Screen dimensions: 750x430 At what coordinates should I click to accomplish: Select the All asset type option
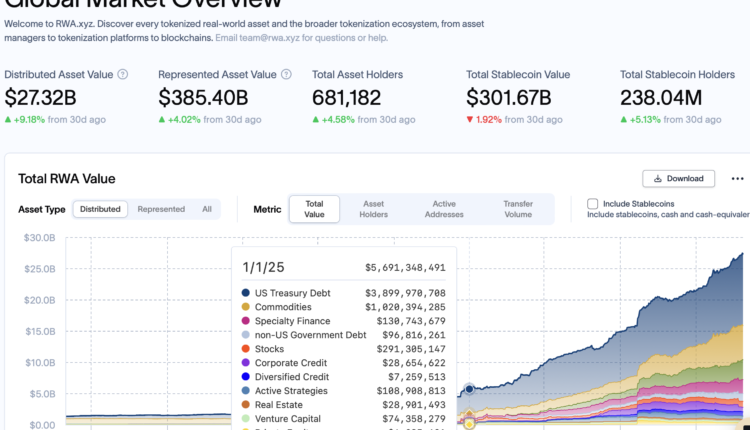tap(207, 209)
